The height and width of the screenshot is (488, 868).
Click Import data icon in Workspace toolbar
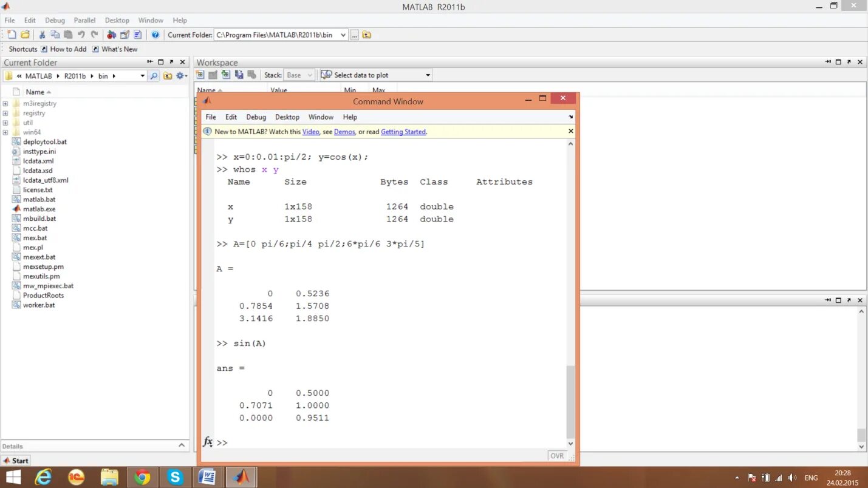[226, 75]
